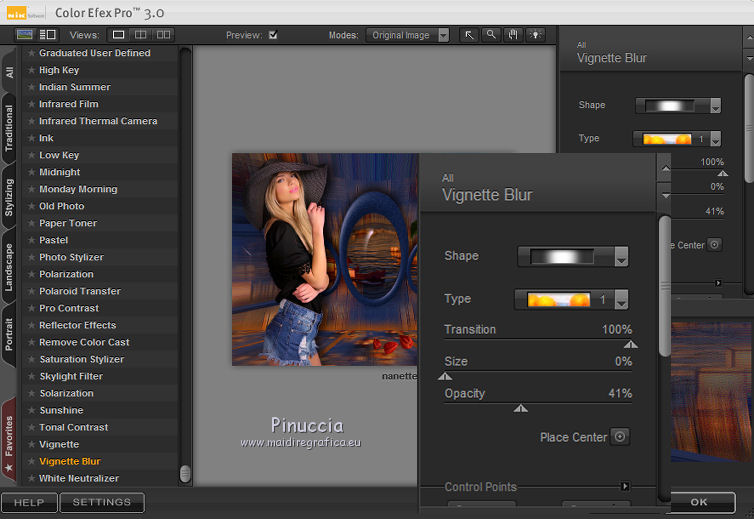This screenshot has height=519, width=754.
Task: Expand the Control Points section
Action: tap(625, 487)
